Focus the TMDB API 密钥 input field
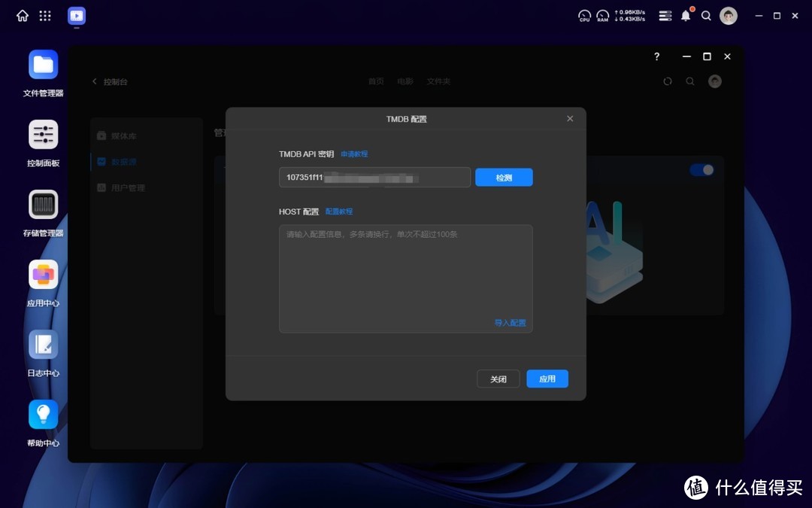812x508 pixels. tap(374, 178)
